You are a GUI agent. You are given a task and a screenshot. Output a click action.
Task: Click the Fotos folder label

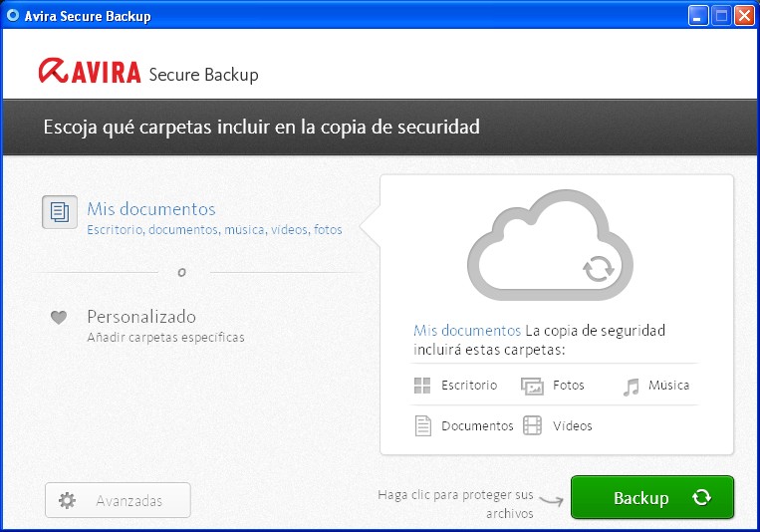click(x=569, y=386)
